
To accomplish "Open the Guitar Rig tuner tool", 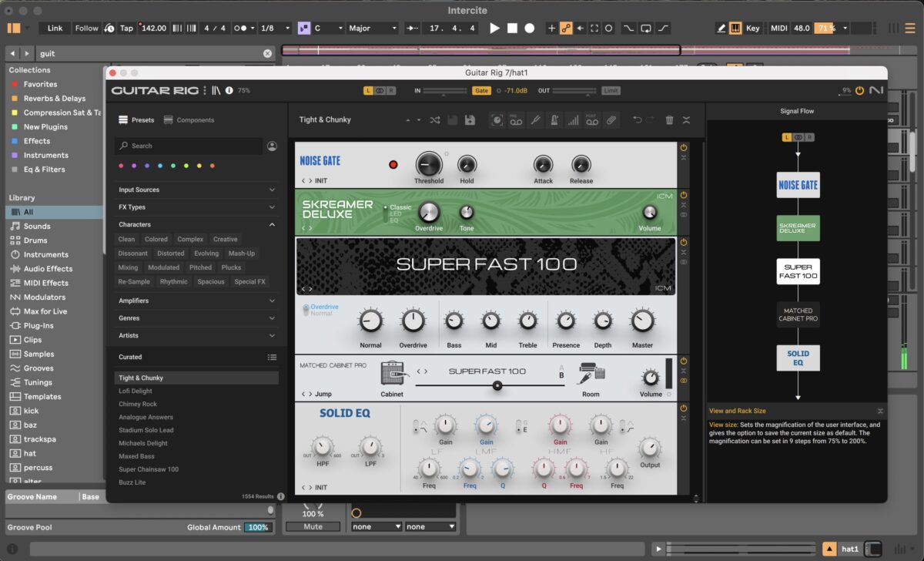I will (x=535, y=120).
